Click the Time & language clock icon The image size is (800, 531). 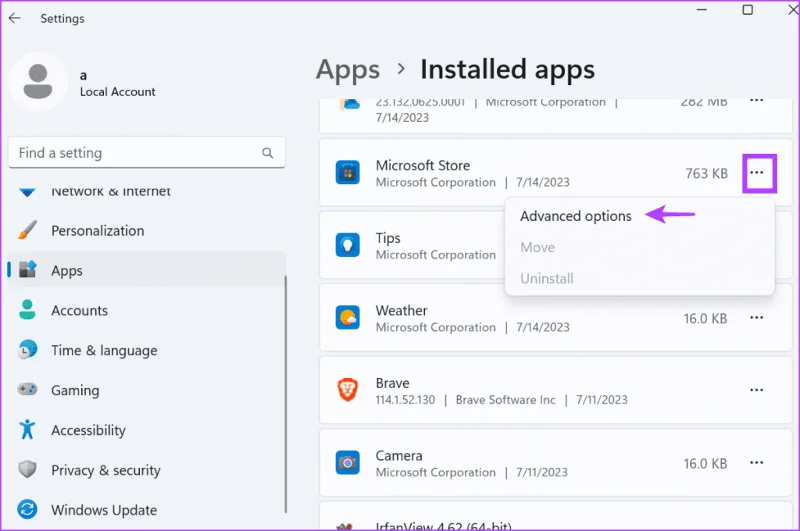[27, 350]
